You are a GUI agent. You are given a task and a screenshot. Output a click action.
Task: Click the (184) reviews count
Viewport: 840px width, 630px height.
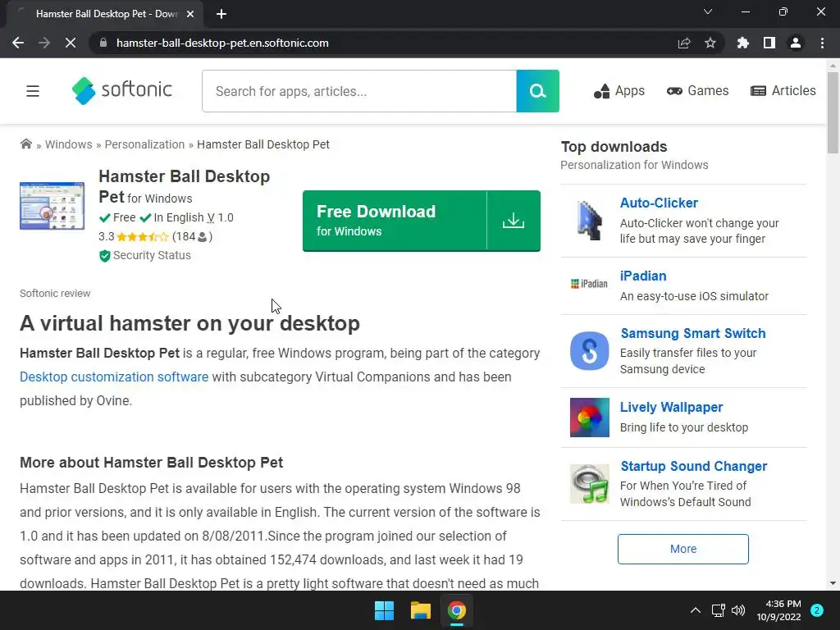click(x=192, y=236)
